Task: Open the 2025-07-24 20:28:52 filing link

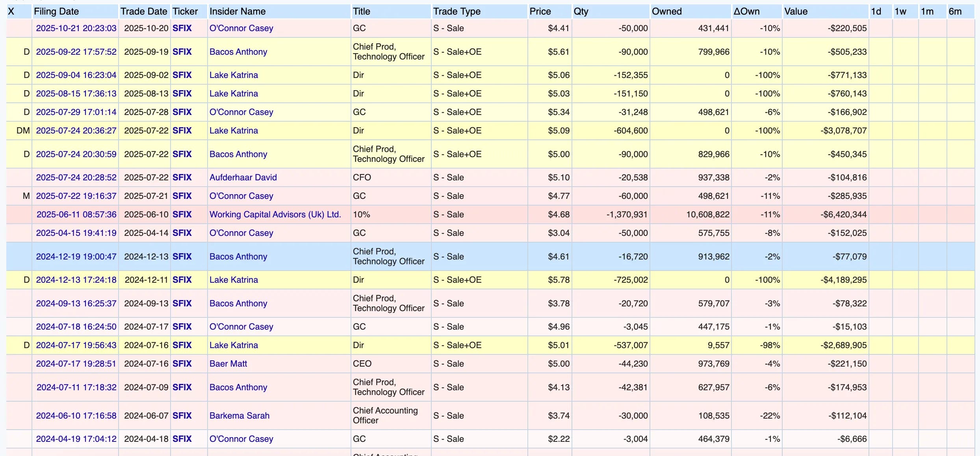Action: 76,178
